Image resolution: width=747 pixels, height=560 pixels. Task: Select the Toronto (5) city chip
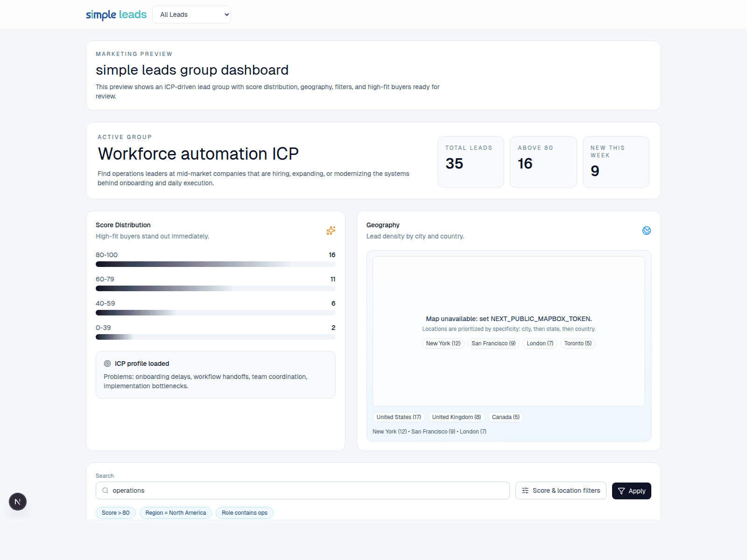[x=578, y=343]
